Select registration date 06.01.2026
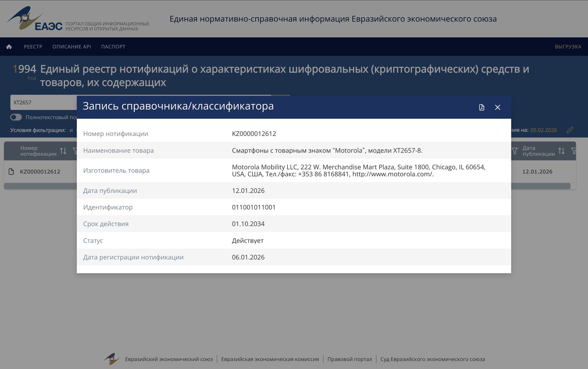588x369 pixels. (248, 257)
